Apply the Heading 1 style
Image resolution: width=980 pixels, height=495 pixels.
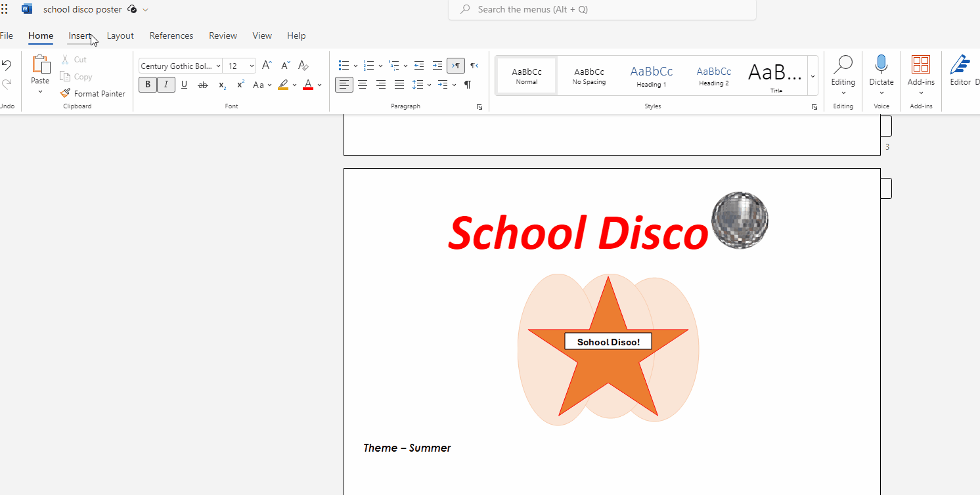(651, 75)
